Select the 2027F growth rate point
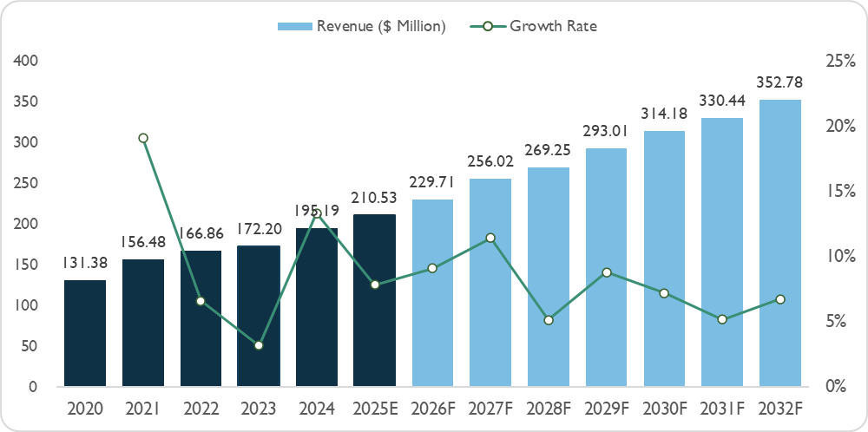The height and width of the screenshot is (432, 868). pos(490,238)
